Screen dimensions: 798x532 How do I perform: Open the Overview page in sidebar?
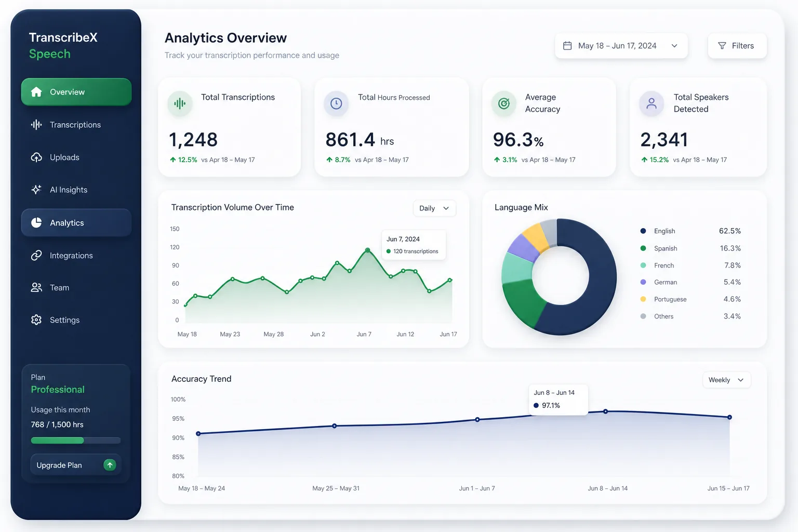coord(76,92)
